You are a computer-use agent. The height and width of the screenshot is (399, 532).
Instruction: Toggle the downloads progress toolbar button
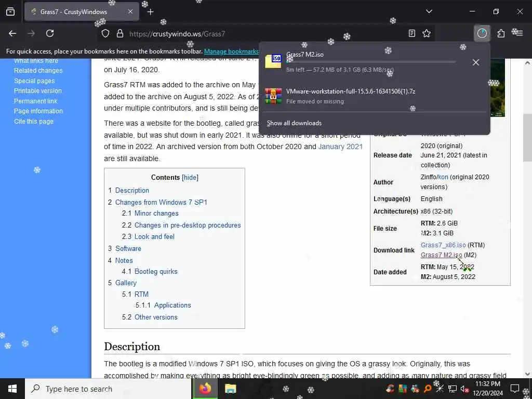pos(482,33)
